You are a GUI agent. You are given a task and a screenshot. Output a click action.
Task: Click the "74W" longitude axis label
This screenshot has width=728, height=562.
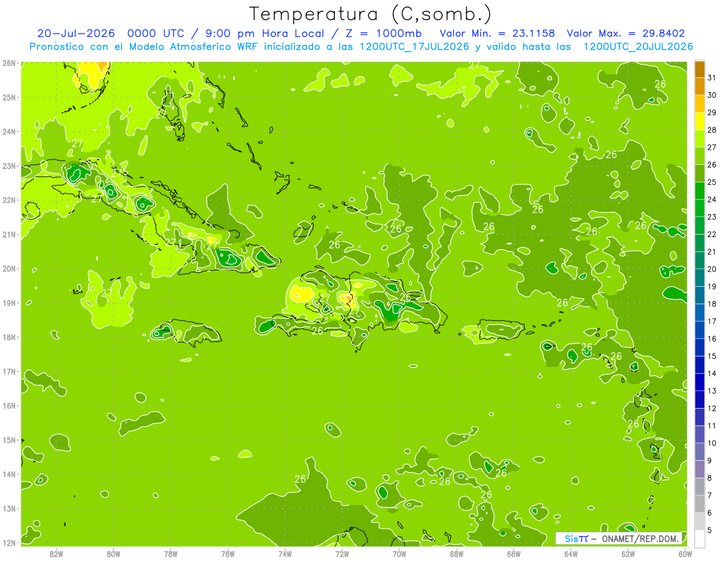[285, 554]
